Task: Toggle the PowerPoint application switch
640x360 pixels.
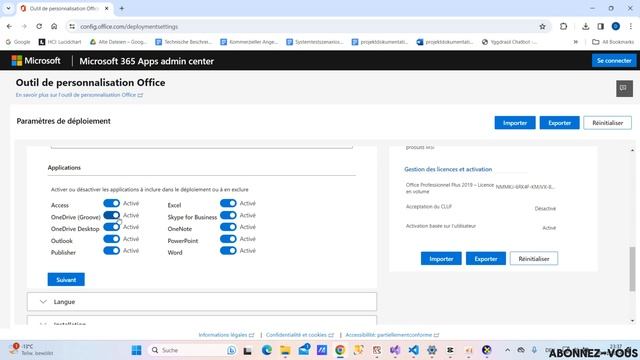Action: pos(228,239)
